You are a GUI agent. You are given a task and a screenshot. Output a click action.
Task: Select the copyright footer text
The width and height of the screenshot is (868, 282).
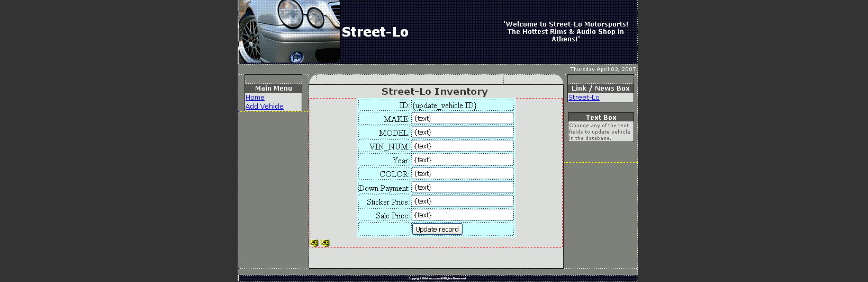click(x=437, y=278)
